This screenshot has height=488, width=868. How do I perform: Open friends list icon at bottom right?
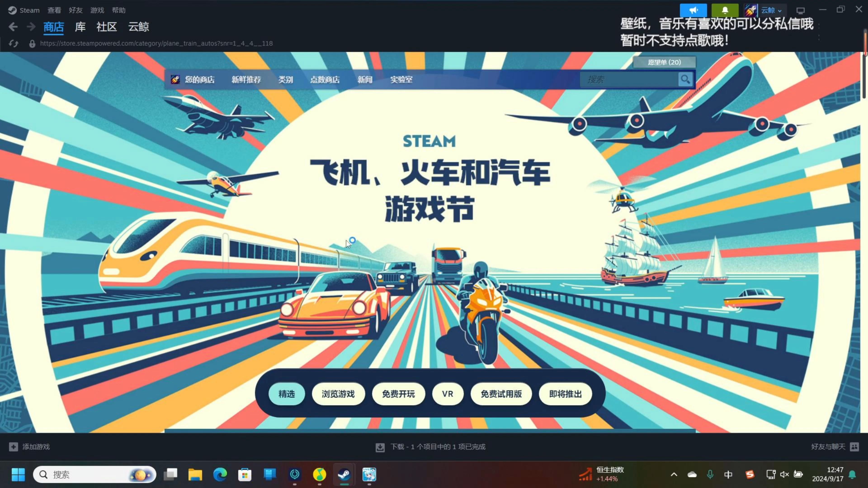(854, 447)
